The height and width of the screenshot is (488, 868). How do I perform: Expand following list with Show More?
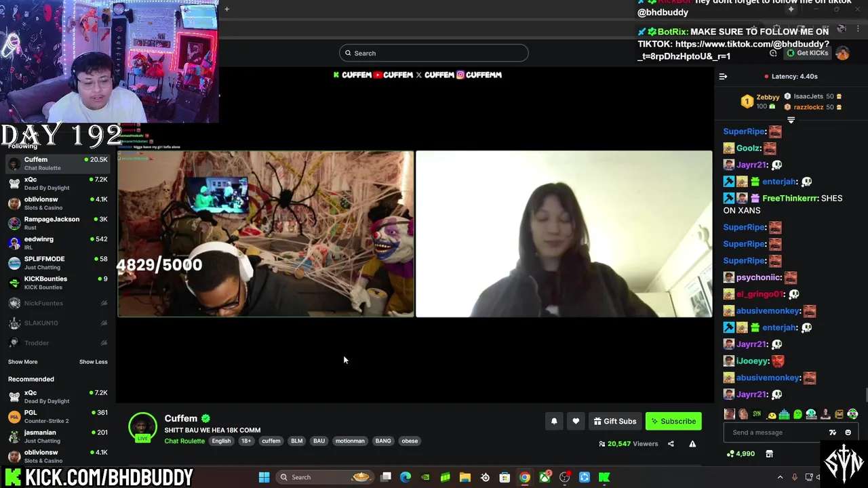click(x=22, y=362)
